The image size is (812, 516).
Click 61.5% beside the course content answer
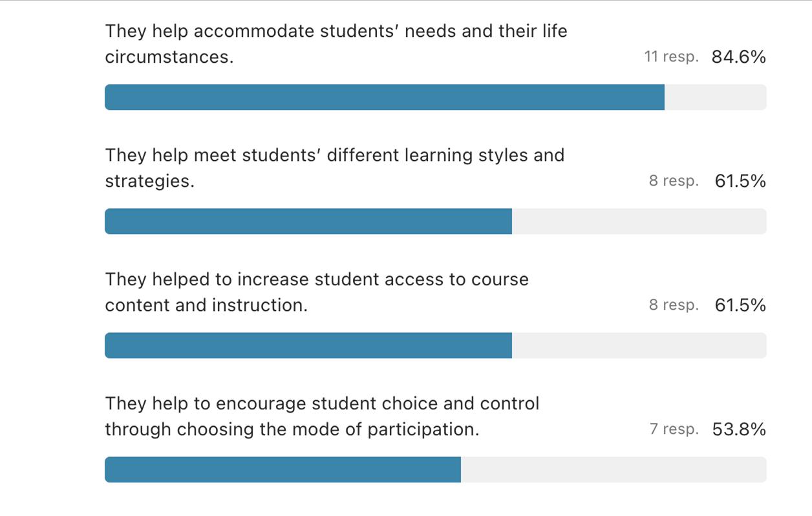coord(740,305)
